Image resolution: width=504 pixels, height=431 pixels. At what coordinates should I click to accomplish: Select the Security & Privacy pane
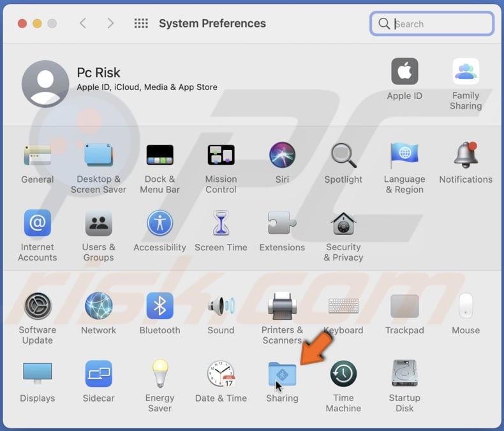(x=343, y=224)
